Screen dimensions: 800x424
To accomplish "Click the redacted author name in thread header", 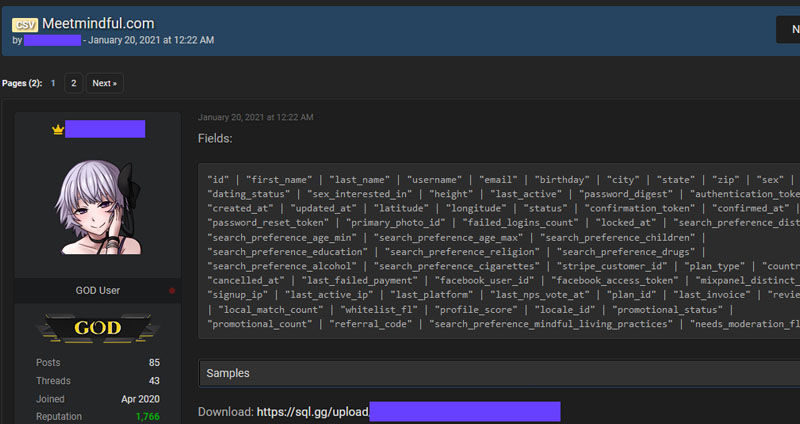I will pyautogui.click(x=52, y=40).
